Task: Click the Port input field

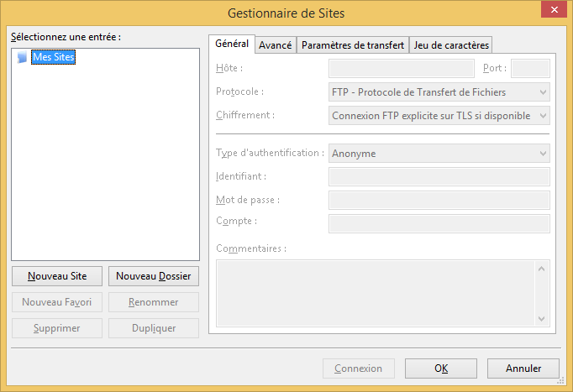Action: 530,68
